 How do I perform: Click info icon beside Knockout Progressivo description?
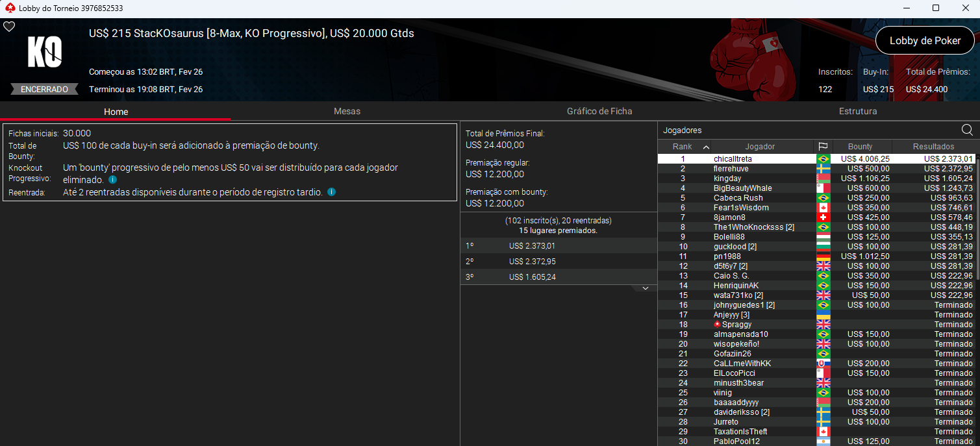[x=112, y=180]
